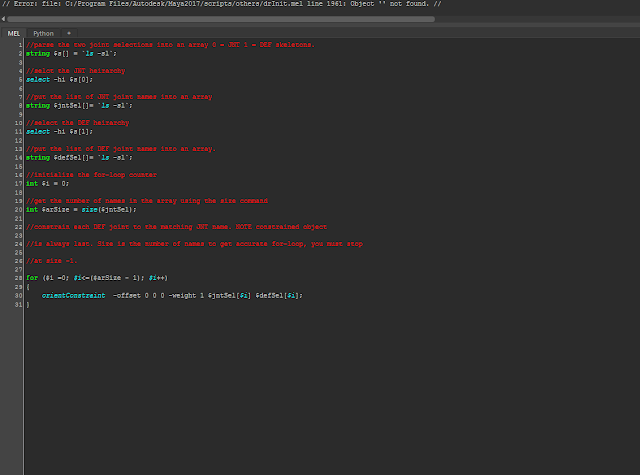The height and width of the screenshot is (475, 640).
Task: Switch to the Python tab
Action: point(43,33)
